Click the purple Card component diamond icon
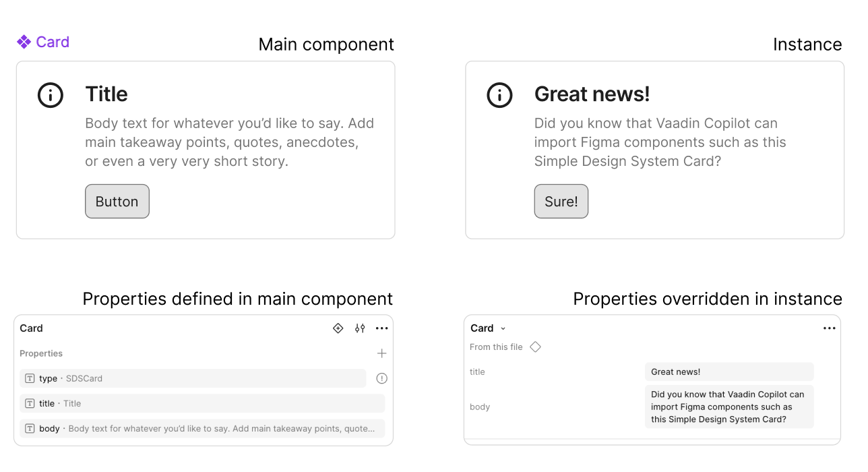Image resolution: width=868 pixels, height=472 pixels. pyautogui.click(x=22, y=42)
